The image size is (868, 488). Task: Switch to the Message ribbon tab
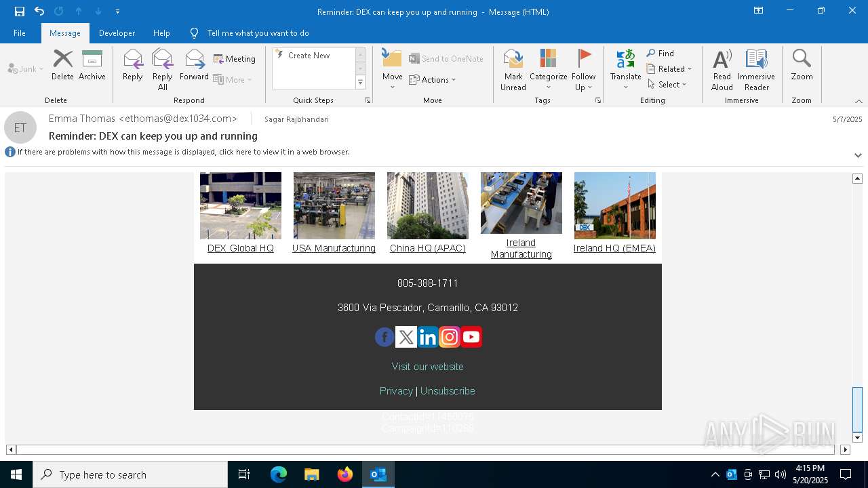pyautogui.click(x=65, y=33)
